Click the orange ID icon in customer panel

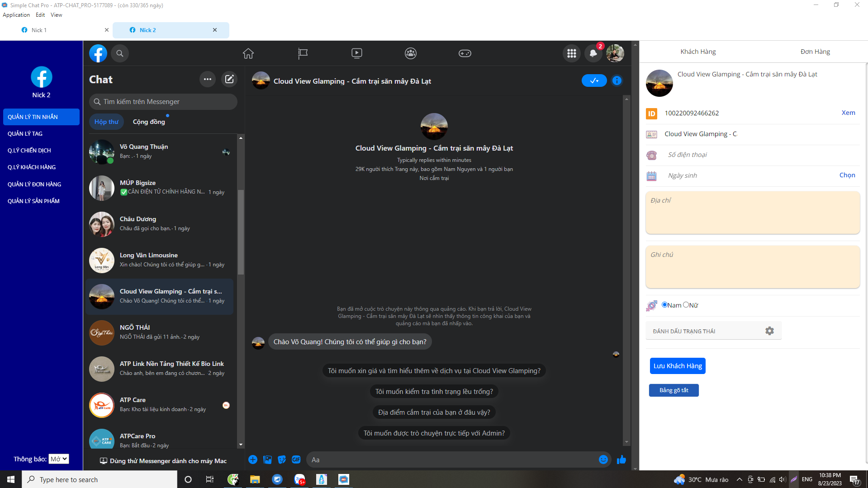coord(651,114)
